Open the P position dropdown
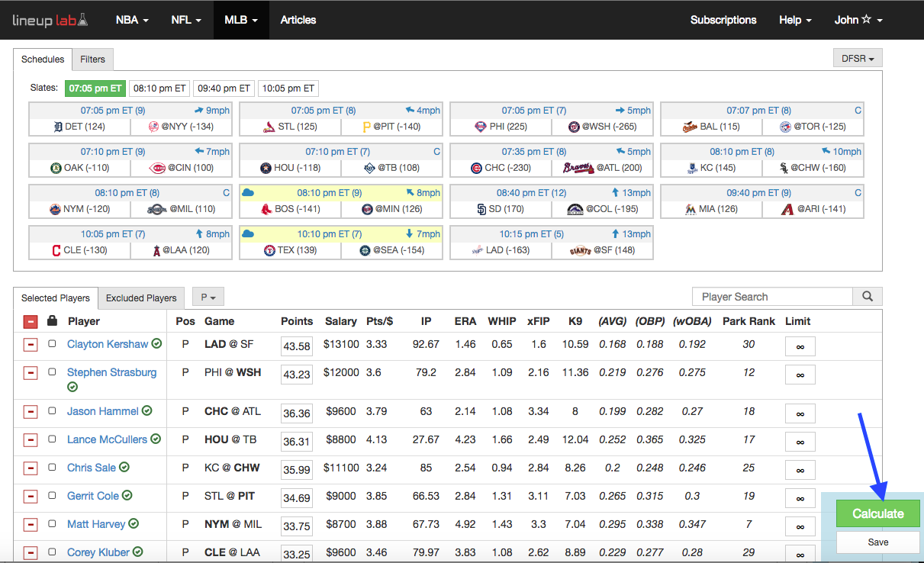 click(x=208, y=298)
